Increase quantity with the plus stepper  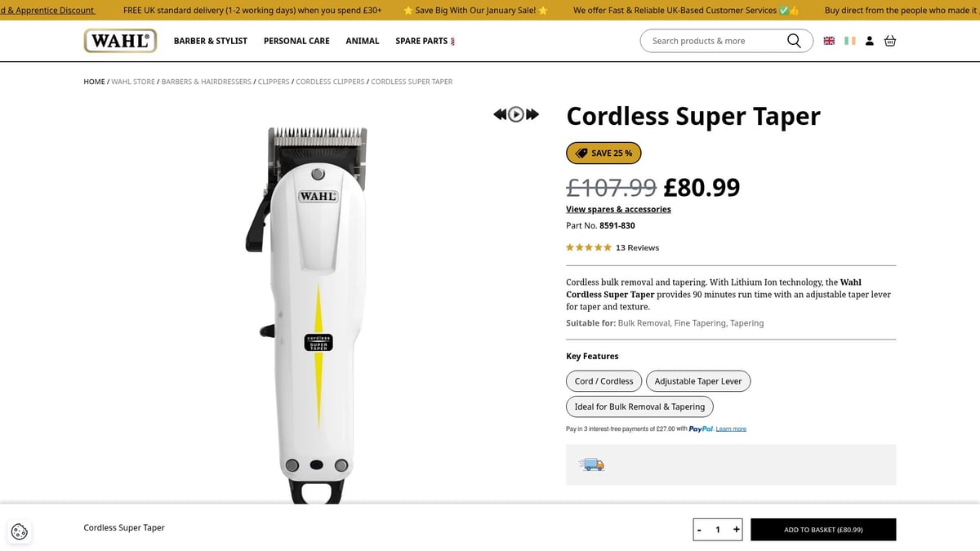point(737,529)
